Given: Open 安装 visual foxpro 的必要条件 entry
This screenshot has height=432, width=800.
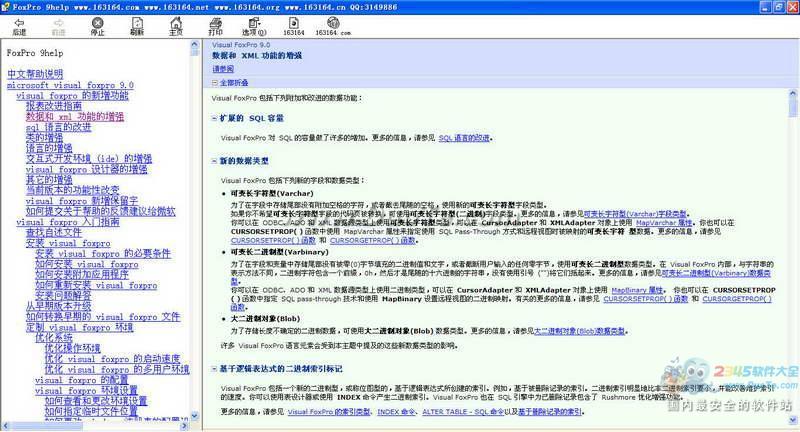Looking at the screenshot, I should click(x=103, y=253).
